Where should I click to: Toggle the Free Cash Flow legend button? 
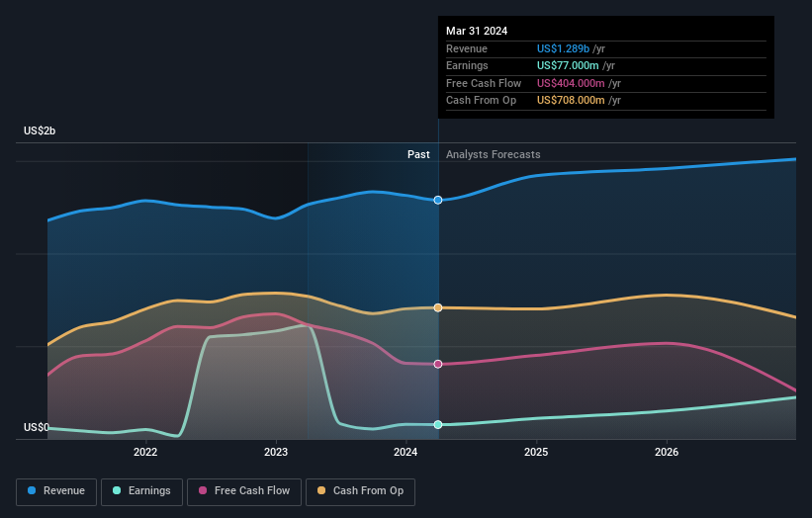point(244,491)
